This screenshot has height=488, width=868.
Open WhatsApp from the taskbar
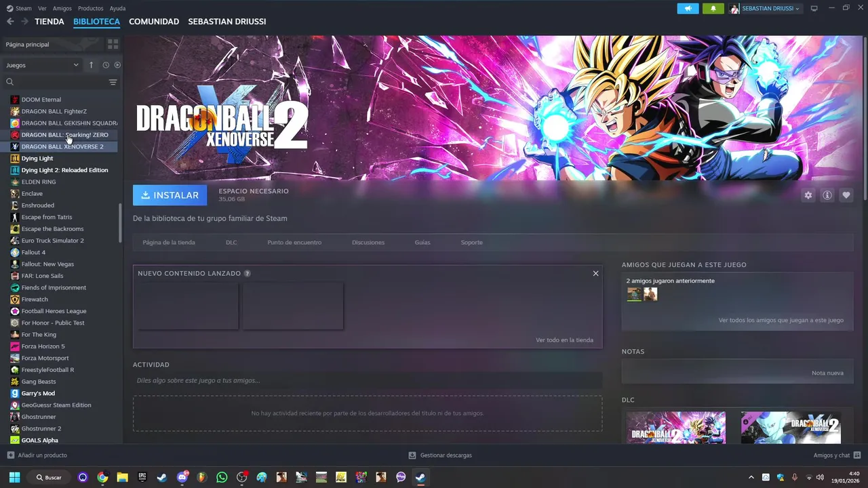tap(222, 477)
